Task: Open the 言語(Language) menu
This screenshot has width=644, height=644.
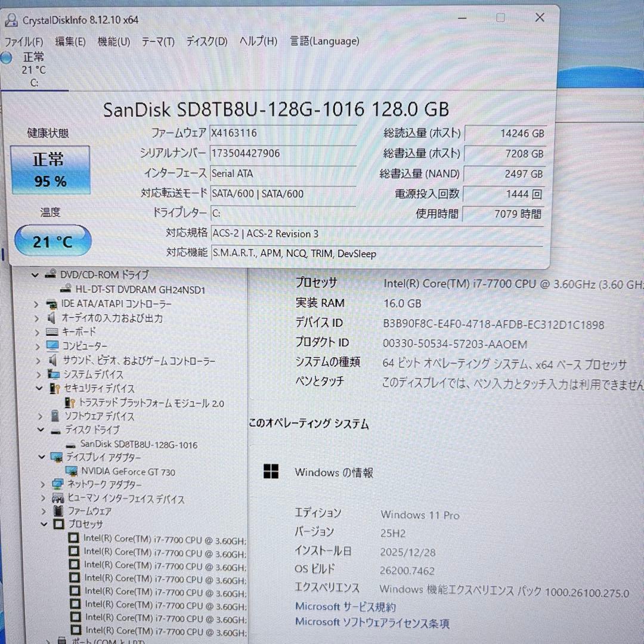Action: click(x=324, y=41)
